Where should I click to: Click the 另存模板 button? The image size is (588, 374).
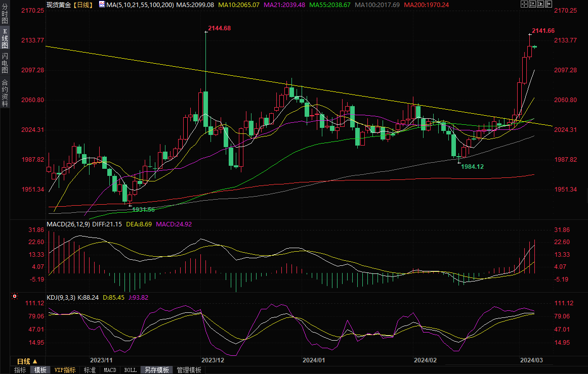(x=156, y=370)
